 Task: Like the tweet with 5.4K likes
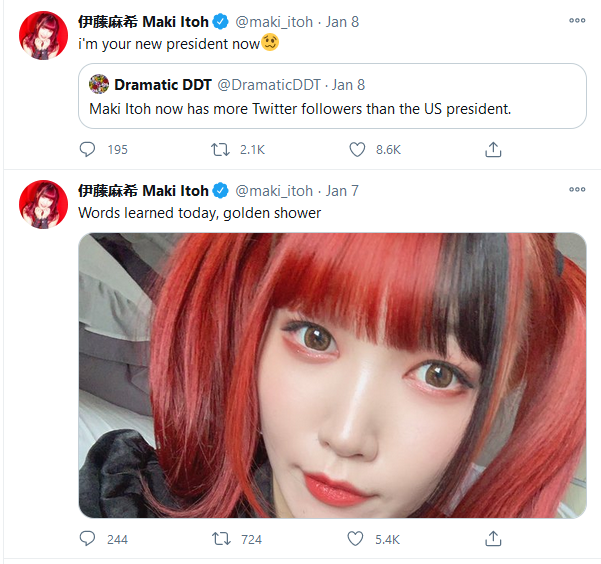point(355,539)
